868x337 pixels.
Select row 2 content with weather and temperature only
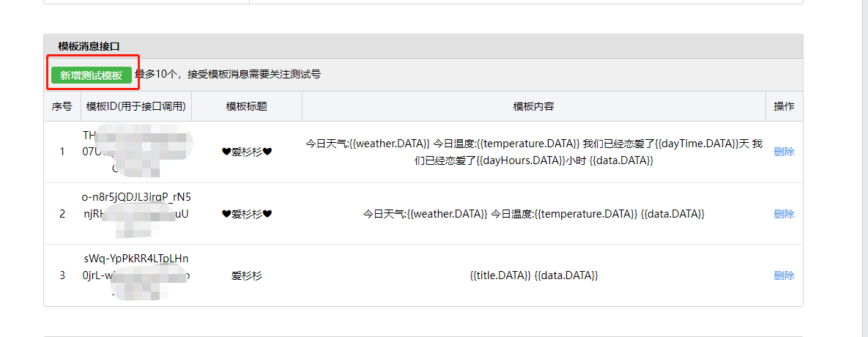[534, 214]
